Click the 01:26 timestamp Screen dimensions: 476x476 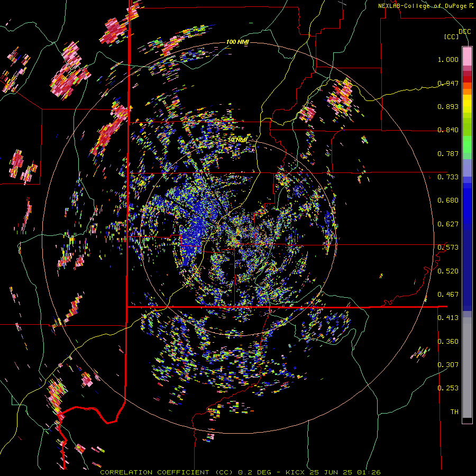click(368, 472)
